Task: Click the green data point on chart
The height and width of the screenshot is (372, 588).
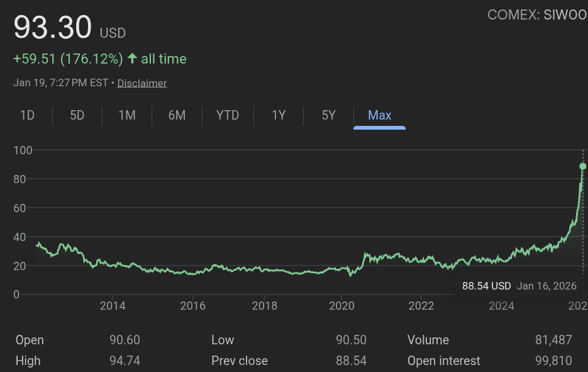Action: point(583,166)
